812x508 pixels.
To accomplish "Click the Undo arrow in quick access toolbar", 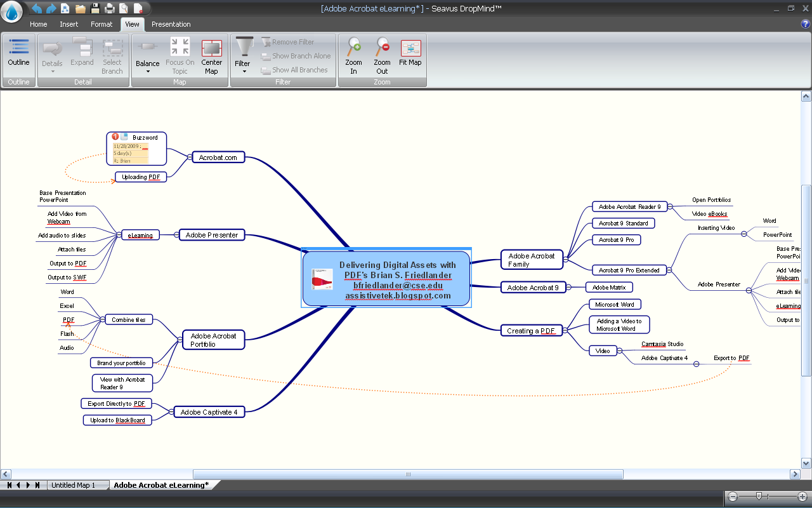I will tap(37, 8).
